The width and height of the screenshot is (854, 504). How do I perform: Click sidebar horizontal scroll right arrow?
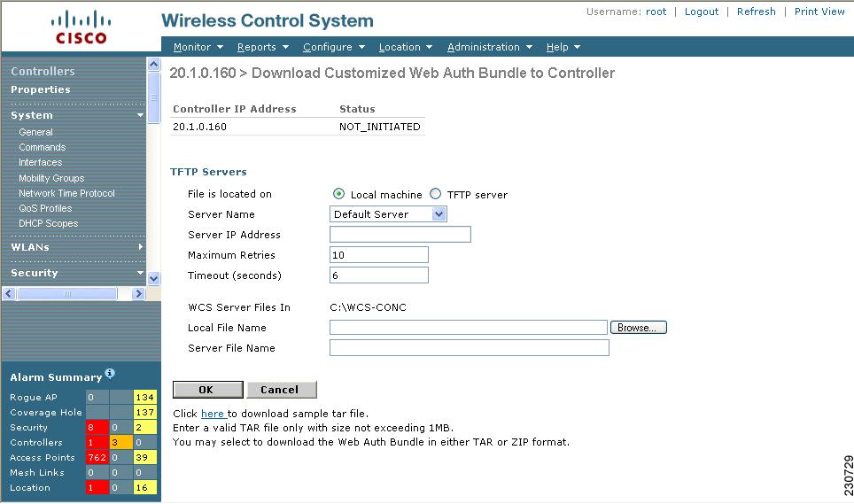pos(138,294)
